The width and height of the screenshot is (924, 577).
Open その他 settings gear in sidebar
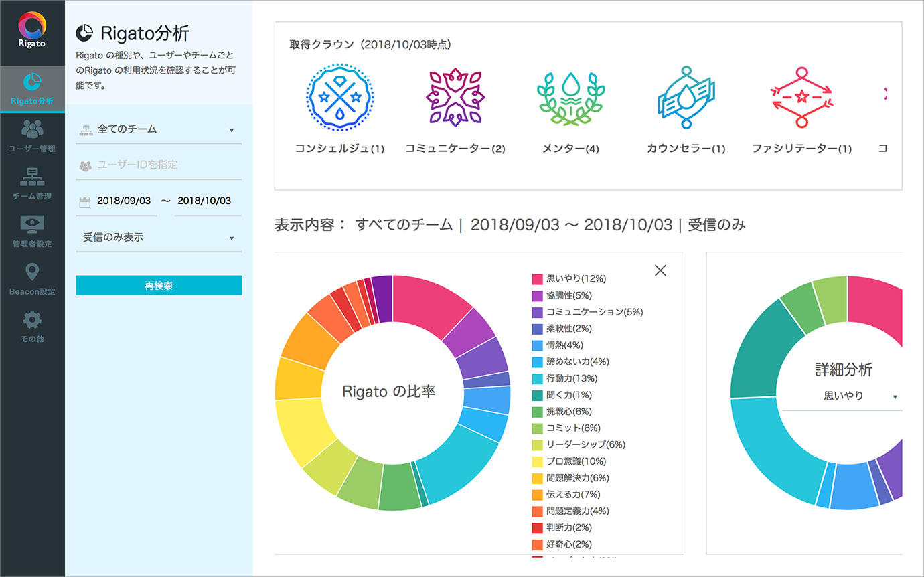pyautogui.click(x=32, y=327)
